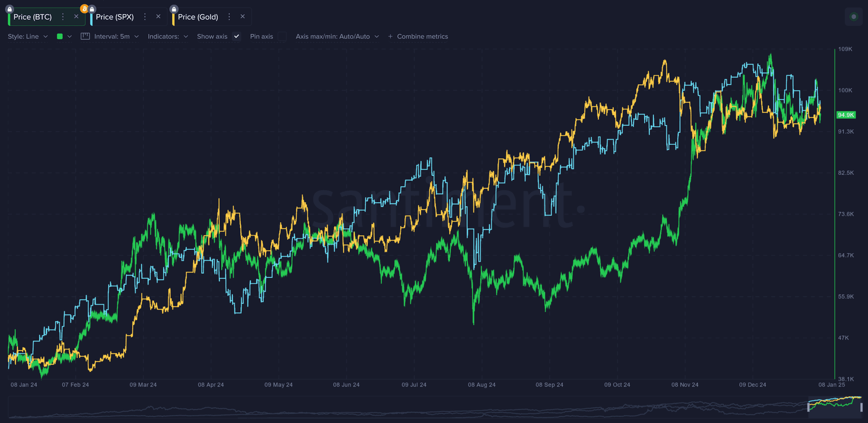Open the three-dot menu for Price (SPX)
The height and width of the screenshot is (423, 868).
click(x=145, y=17)
